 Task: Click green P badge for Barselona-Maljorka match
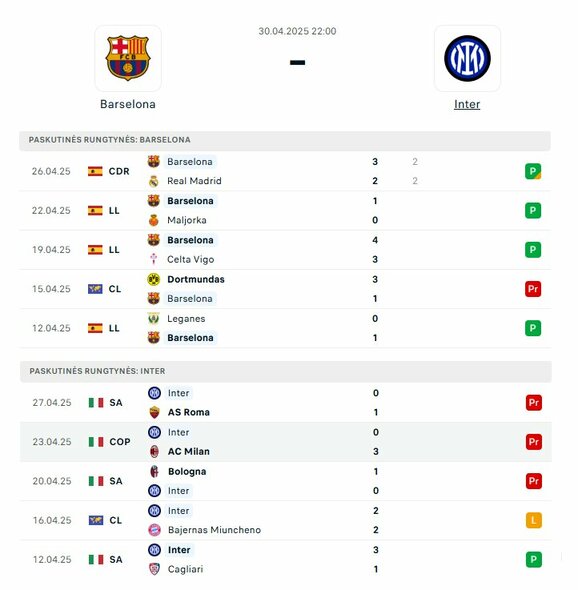click(533, 210)
